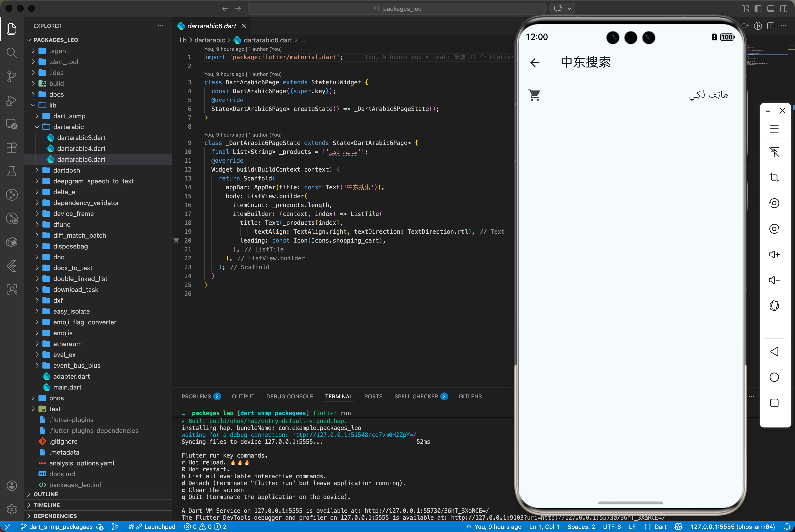Open the Source Control view
This screenshot has width=795, height=532.
(12, 76)
